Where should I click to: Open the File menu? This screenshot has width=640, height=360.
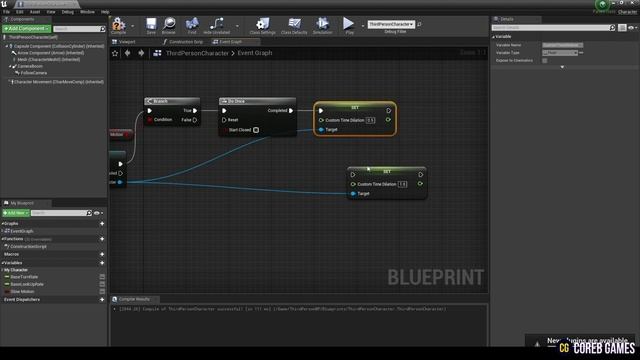[7, 12]
